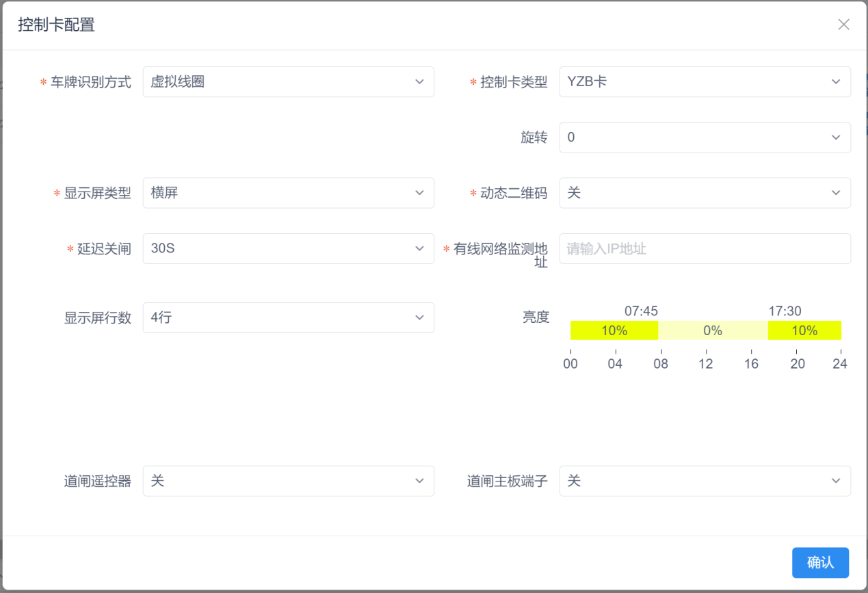Click the 16 hour tick label

[751, 364]
